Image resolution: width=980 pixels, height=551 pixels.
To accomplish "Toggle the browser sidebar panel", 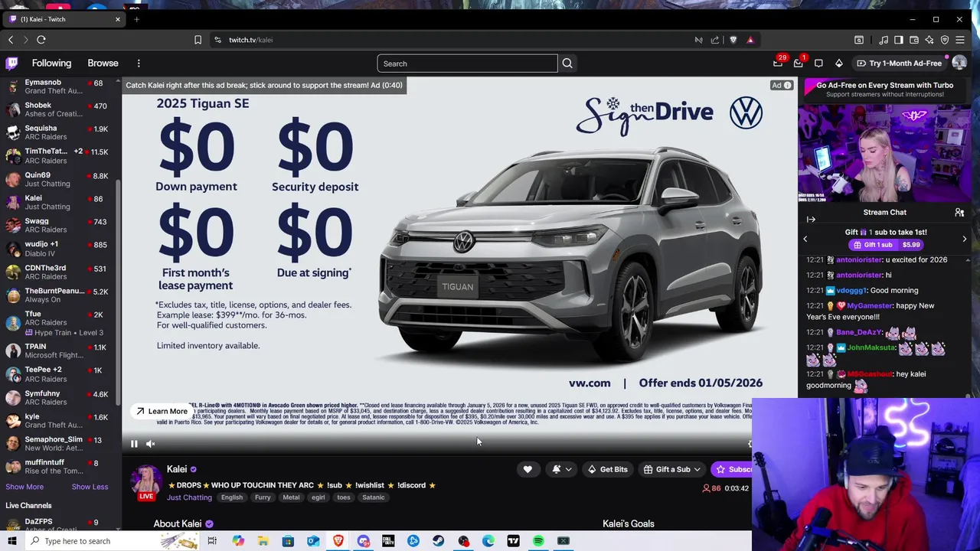I will click(899, 40).
